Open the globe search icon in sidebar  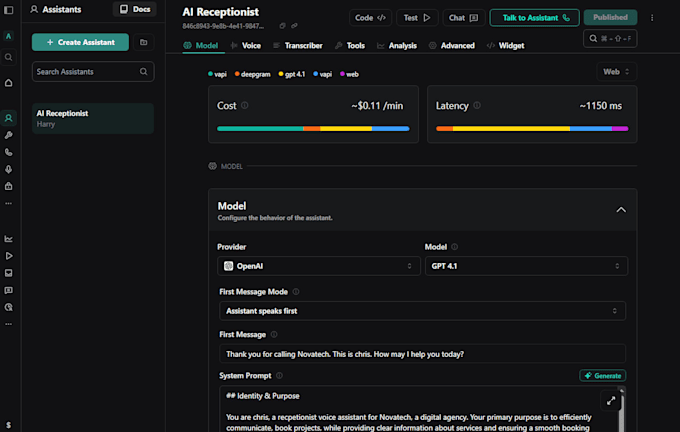pos(8,307)
